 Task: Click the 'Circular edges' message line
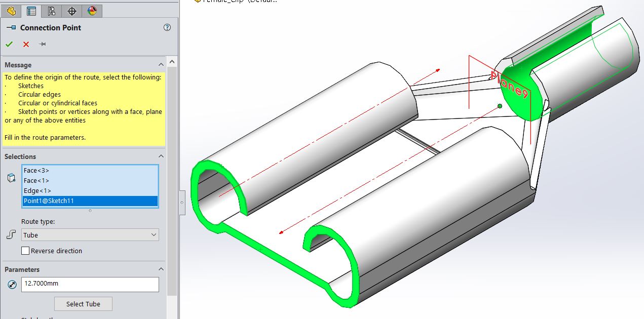click(x=40, y=95)
